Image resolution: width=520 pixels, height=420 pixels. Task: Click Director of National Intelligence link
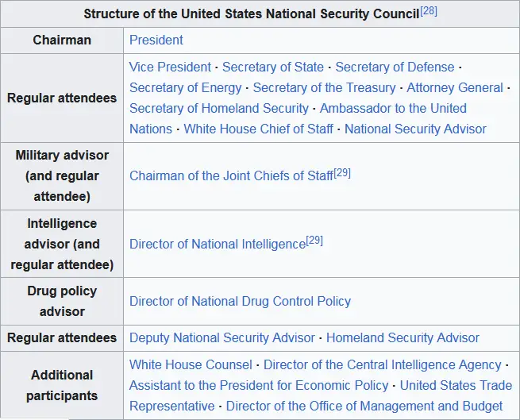(x=218, y=245)
